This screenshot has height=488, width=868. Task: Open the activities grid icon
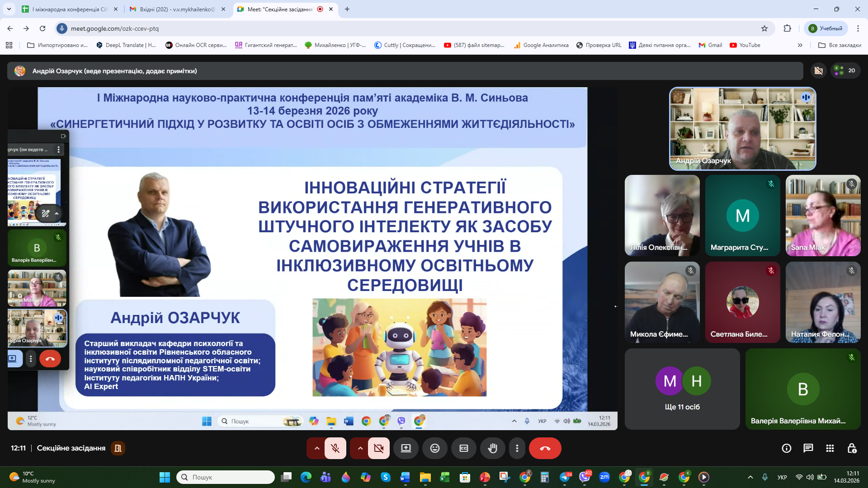(x=830, y=448)
